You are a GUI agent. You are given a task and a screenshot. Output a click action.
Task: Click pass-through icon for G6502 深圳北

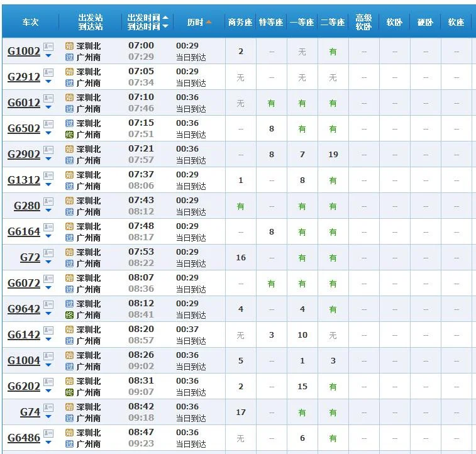(70, 123)
